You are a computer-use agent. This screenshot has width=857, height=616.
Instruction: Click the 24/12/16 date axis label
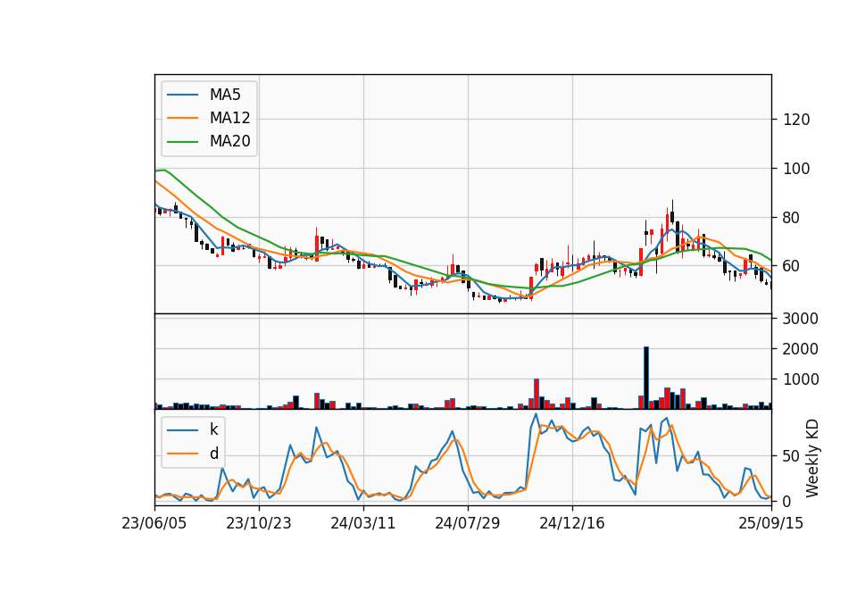[x=572, y=524]
